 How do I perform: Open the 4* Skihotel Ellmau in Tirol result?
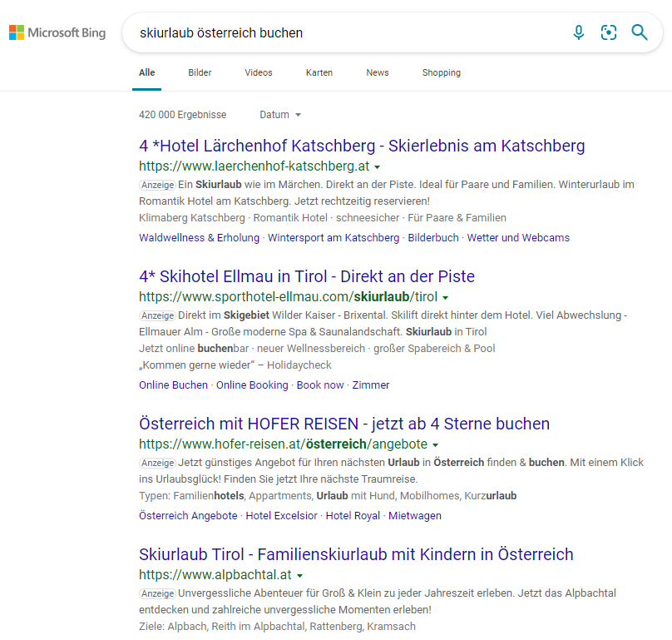(x=307, y=276)
